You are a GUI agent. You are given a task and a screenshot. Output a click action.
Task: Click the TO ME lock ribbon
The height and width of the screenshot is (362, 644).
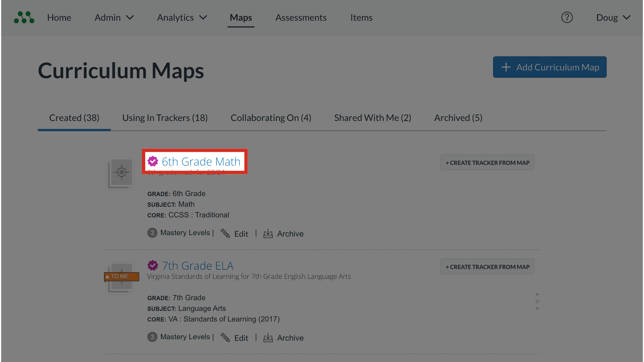click(x=121, y=277)
